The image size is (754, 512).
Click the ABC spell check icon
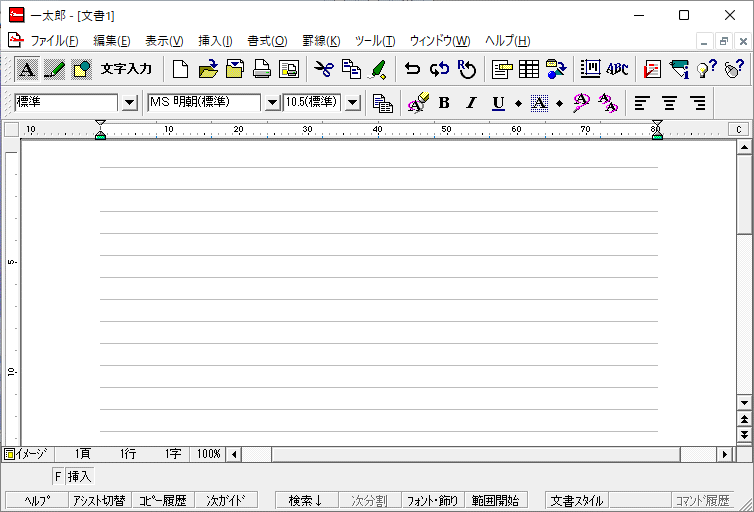[617, 69]
